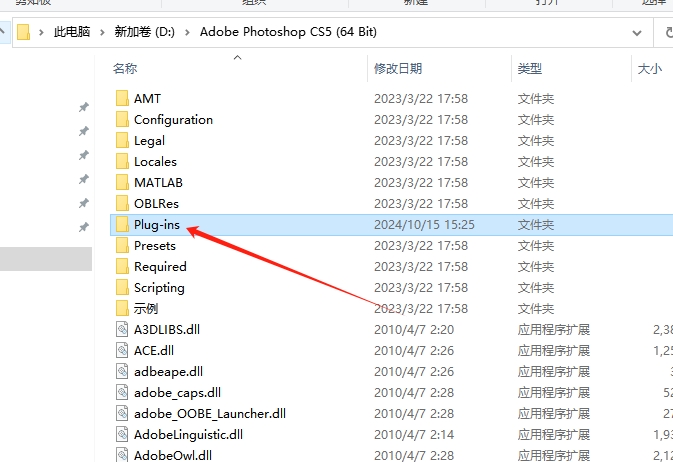The width and height of the screenshot is (673, 462).
Task: Sort by 大小 column header
Action: pos(650,68)
